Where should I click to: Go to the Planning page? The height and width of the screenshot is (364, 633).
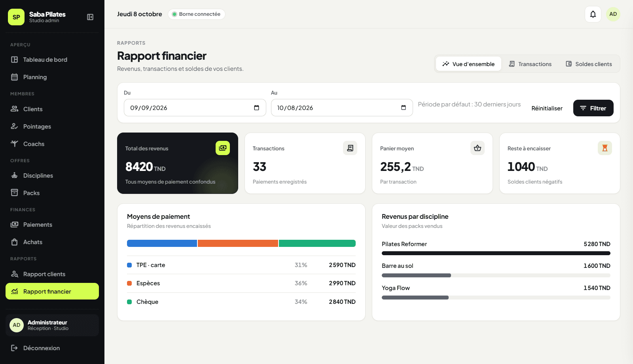pyautogui.click(x=52, y=77)
